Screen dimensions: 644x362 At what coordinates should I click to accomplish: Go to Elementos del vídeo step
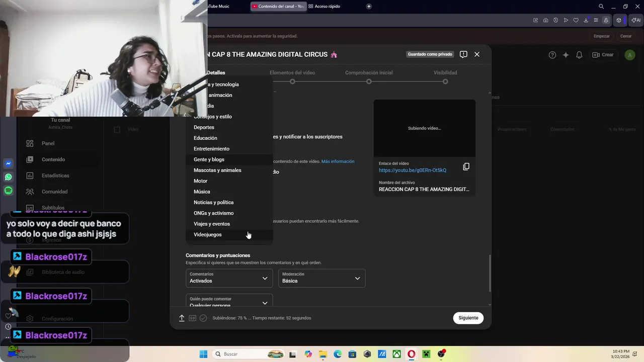292,76
